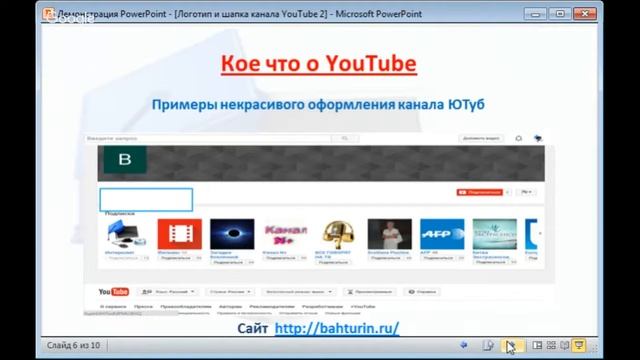This screenshot has width=640, height=360.
Task: Open the dark eclipse channel thumbnail
Action: [x=232, y=234]
